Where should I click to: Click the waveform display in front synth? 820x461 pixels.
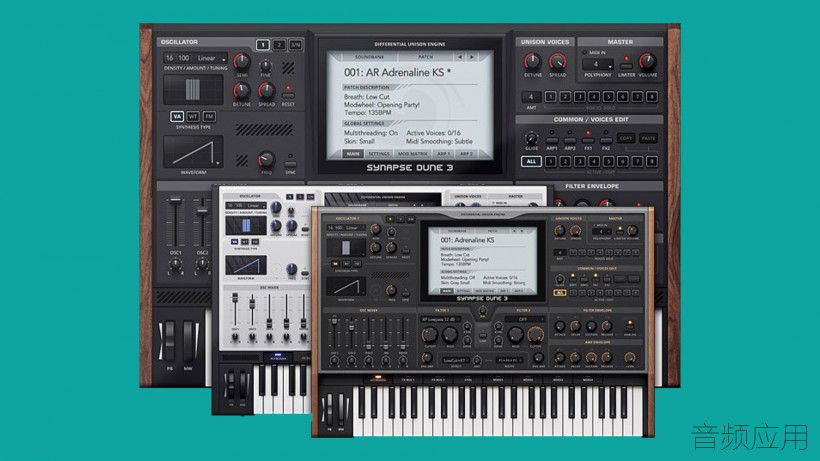click(x=346, y=287)
